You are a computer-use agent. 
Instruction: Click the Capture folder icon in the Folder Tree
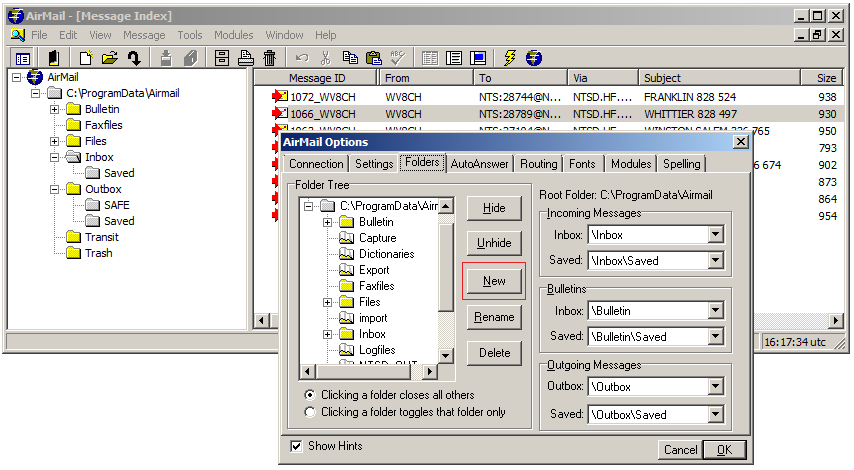click(x=346, y=238)
